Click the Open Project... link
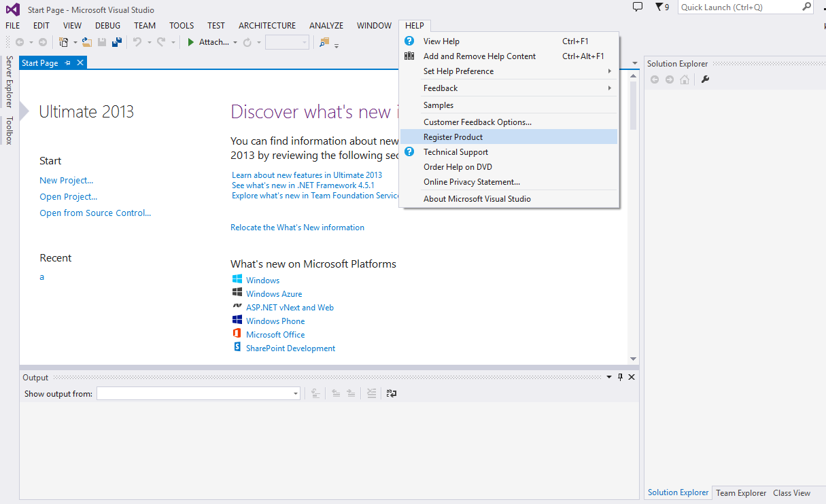The width and height of the screenshot is (826, 504). coord(69,197)
